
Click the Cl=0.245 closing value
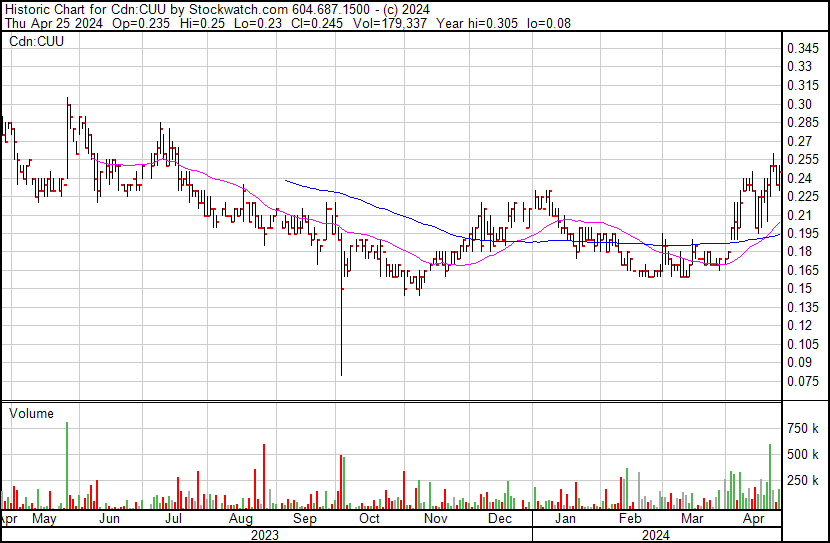pos(316,23)
